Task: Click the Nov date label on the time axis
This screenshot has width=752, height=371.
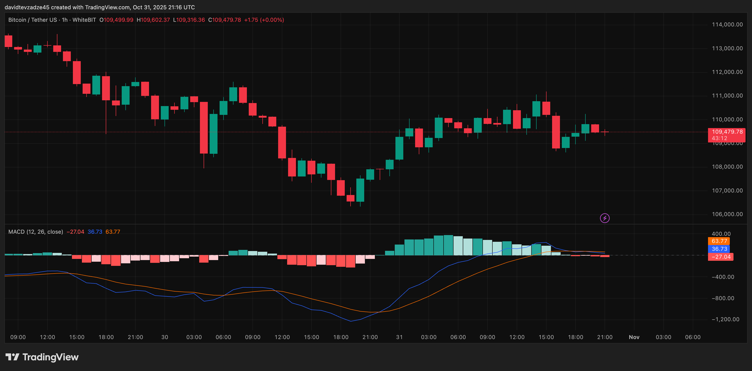Action: [x=634, y=337]
